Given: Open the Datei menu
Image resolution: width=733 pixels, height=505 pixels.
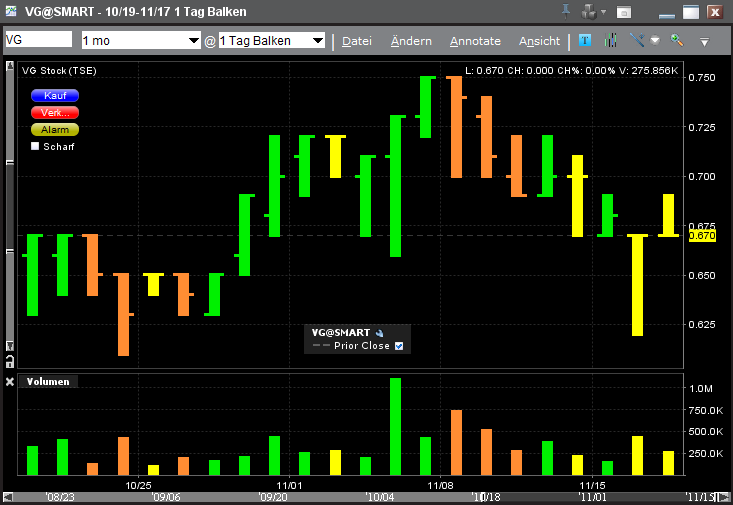Looking at the screenshot, I should (x=357, y=41).
